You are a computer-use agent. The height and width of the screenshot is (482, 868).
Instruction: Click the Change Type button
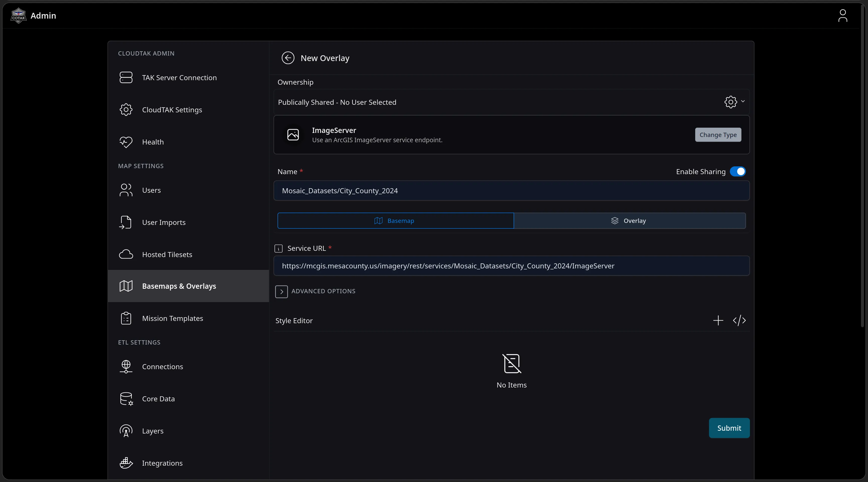pyautogui.click(x=718, y=135)
